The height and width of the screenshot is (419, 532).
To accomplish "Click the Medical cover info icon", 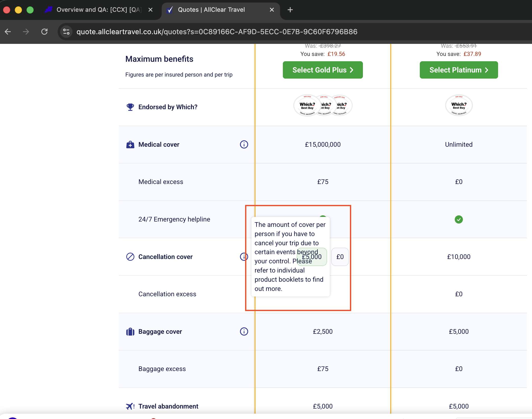I will pos(244,144).
